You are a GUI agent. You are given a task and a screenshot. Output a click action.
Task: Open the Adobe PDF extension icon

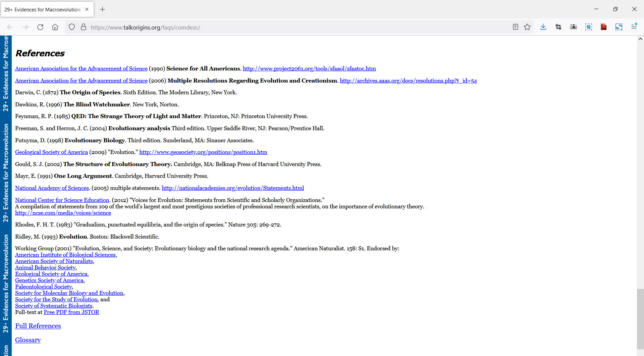pyautogui.click(x=603, y=27)
